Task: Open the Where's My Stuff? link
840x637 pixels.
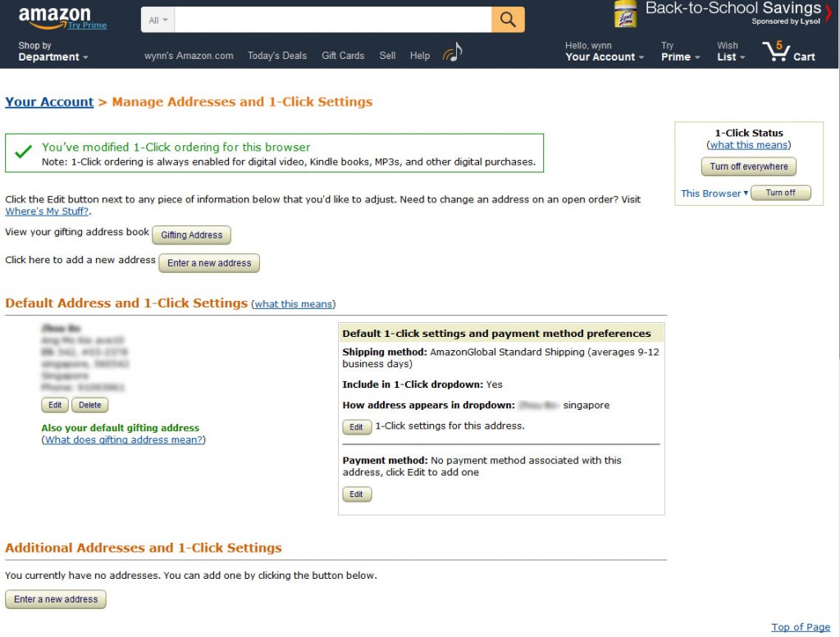Action: click(47, 212)
